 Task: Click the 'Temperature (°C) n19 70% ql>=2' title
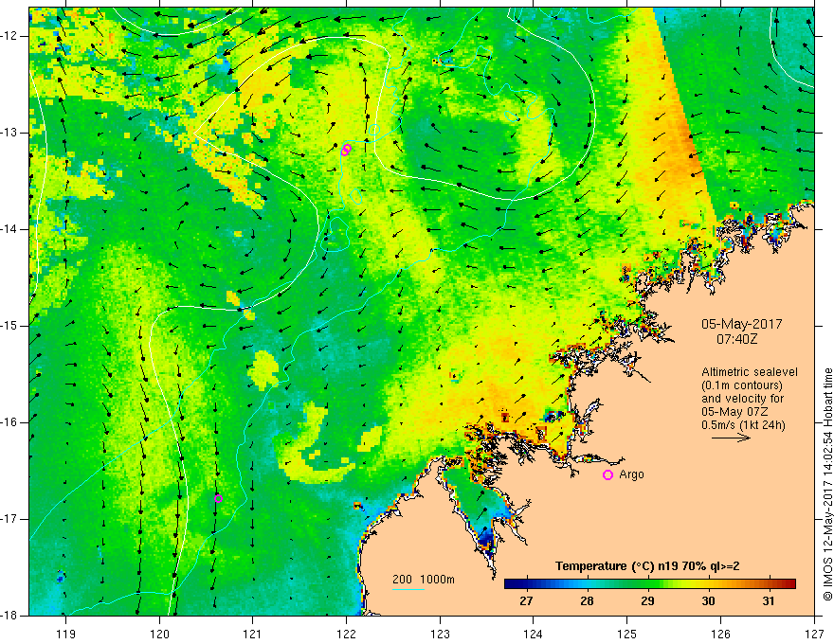[647, 566]
